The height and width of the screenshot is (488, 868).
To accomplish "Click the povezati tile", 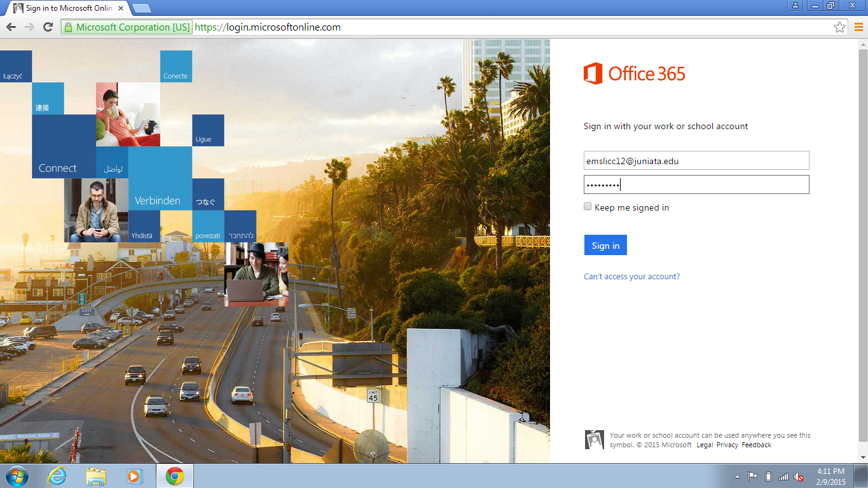I will [208, 226].
